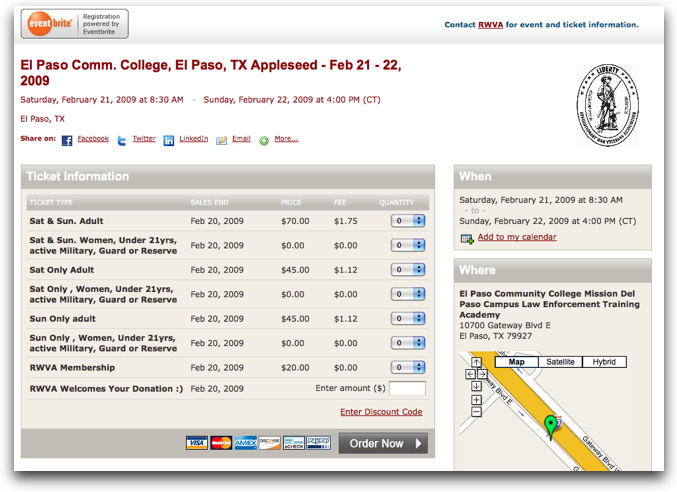Screen dimensions: 677x492
Task: Switch map to Hybrid view
Action: click(604, 362)
